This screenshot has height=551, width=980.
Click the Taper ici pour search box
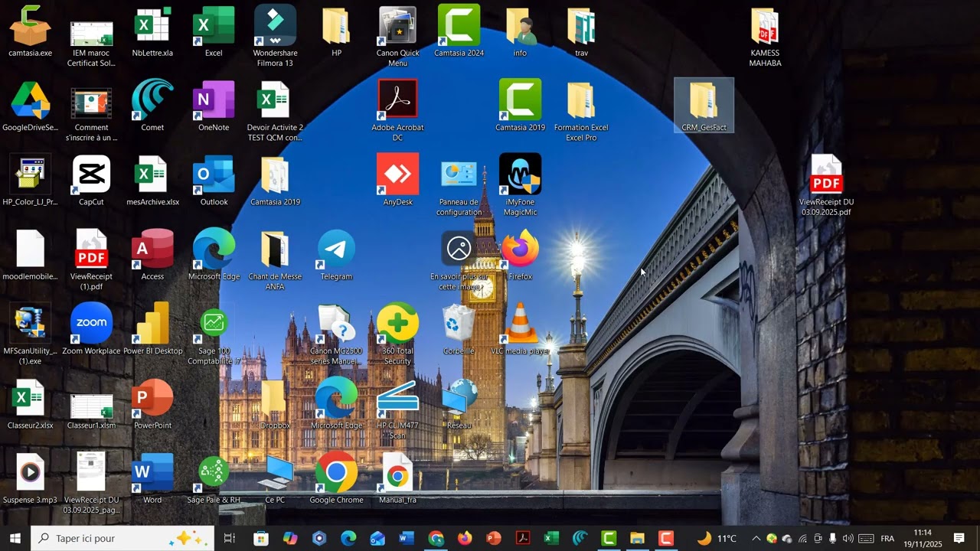tap(122, 539)
